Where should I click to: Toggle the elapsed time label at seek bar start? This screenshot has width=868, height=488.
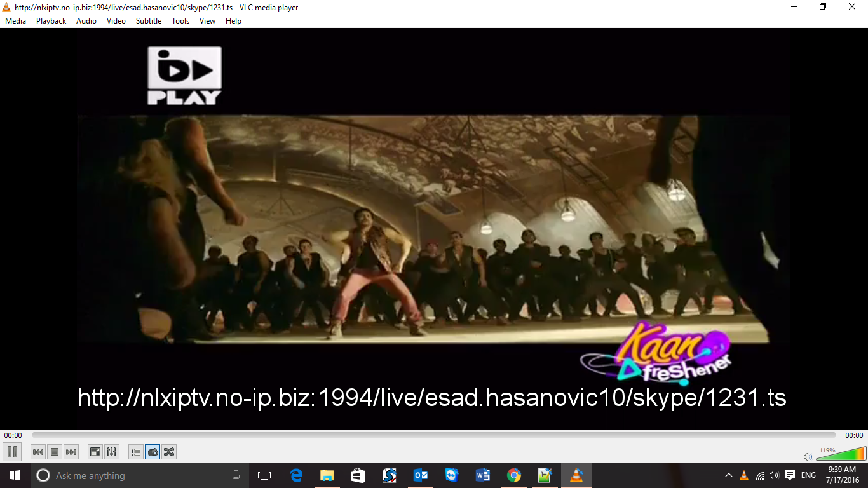point(13,435)
